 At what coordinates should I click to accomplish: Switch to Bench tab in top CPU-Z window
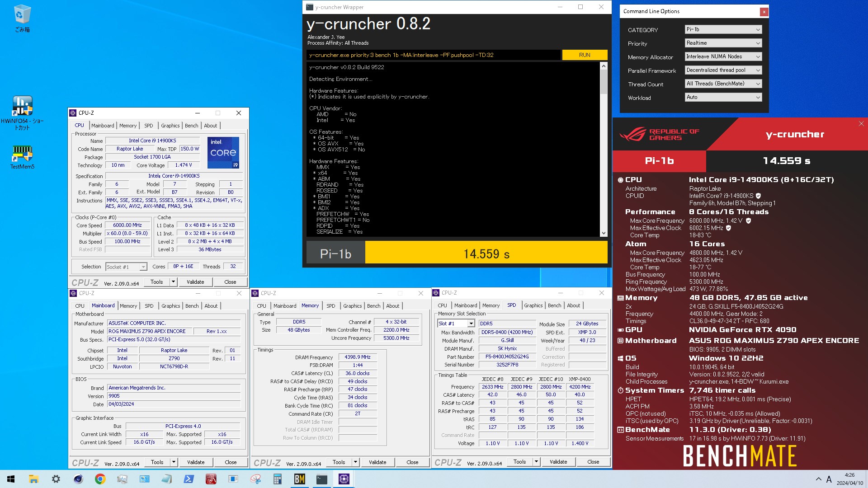point(191,126)
